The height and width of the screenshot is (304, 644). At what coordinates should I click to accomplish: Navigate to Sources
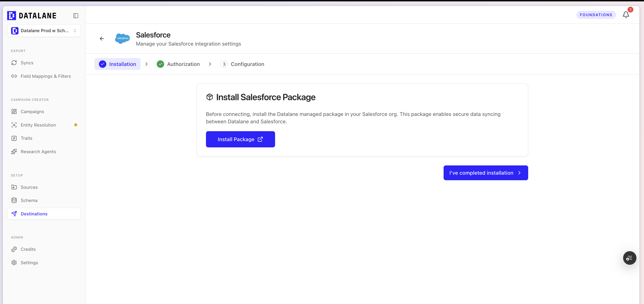tap(44, 187)
